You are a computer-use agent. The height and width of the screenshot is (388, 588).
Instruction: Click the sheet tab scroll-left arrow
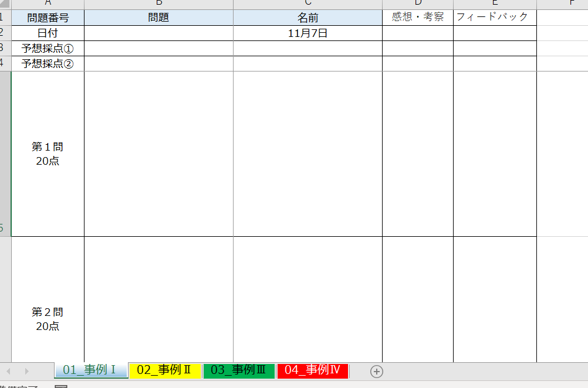click(x=8, y=371)
